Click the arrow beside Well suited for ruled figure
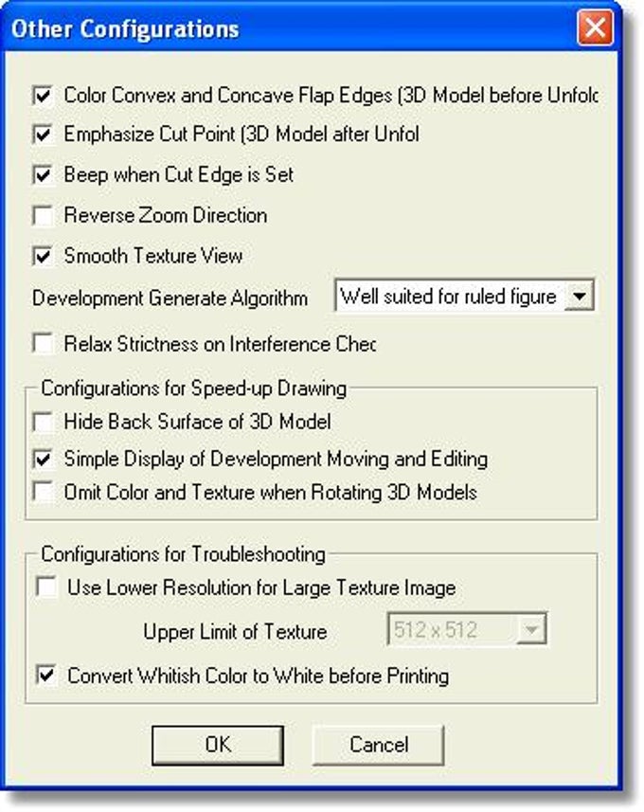The image size is (644, 812). (x=579, y=297)
